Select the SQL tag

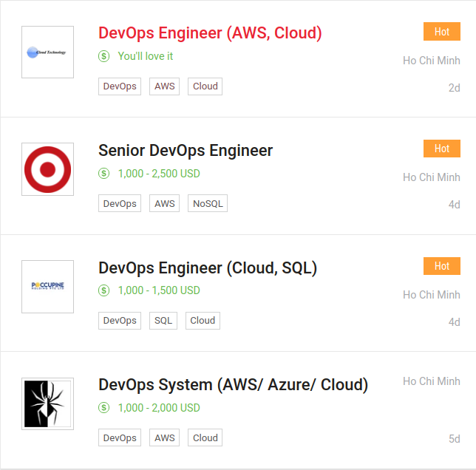(x=163, y=321)
